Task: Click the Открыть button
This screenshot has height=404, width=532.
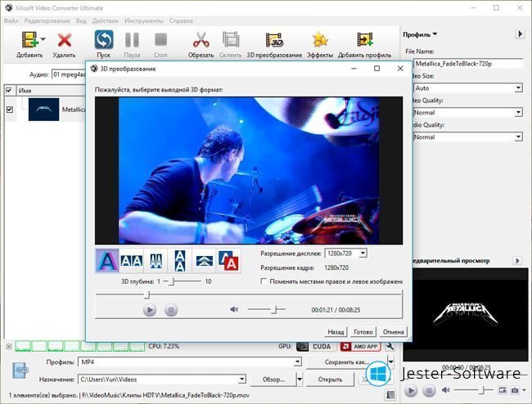Action: [x=330, y=379]
